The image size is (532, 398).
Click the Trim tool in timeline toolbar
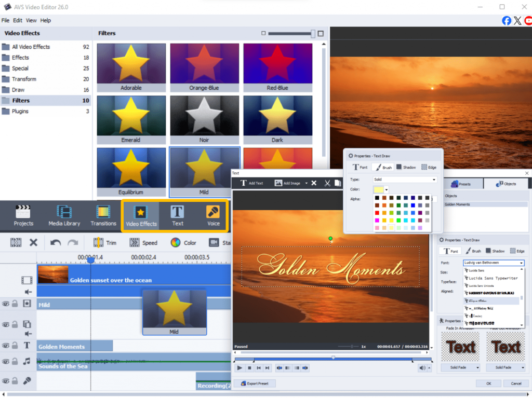pos(105,242)
